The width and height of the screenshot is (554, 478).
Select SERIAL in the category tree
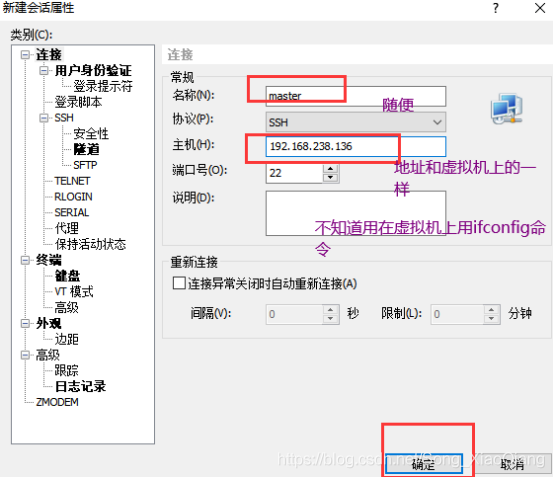click(72, 212)
